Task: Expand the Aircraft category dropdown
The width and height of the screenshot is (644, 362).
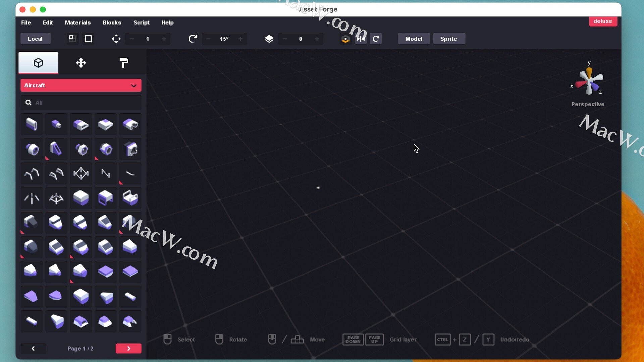Action: click(x=81, y=85)
